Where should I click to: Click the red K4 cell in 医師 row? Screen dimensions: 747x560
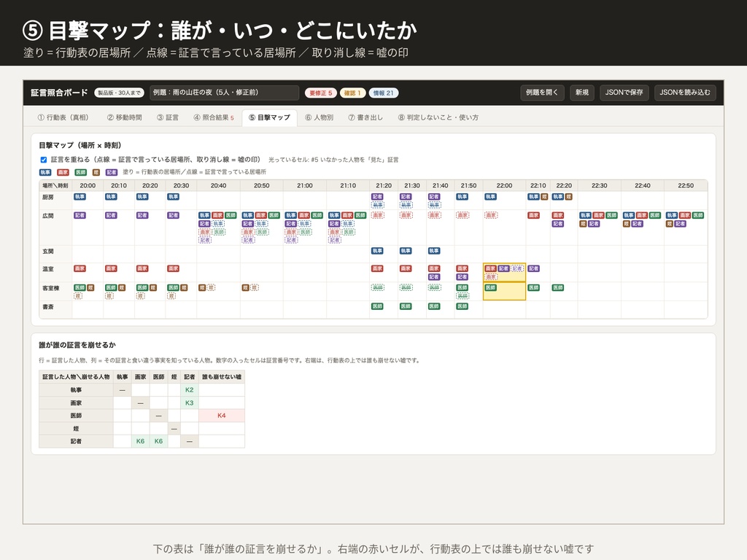point(222,416)
